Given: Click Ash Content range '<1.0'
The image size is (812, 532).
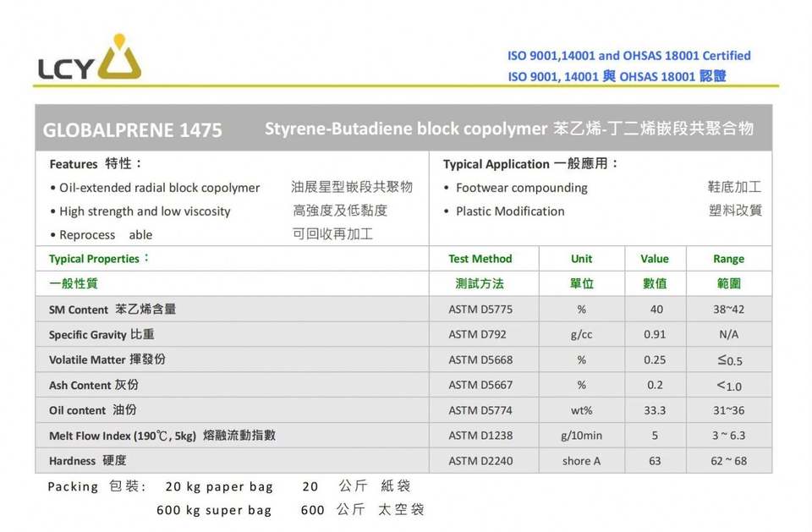Looking at the screenshot, I should (729, 386).
